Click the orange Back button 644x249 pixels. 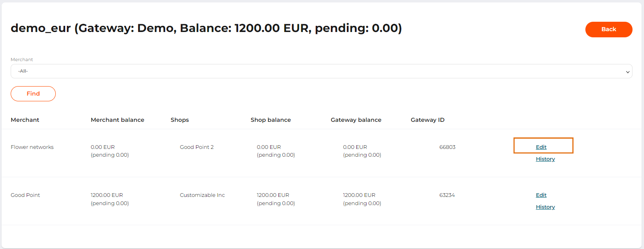[x=608, y=30]
